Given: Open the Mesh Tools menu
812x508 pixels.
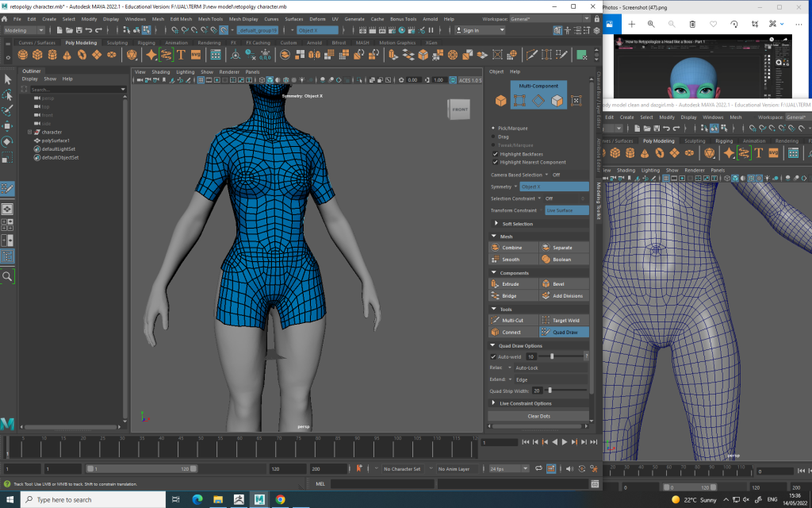Looking at the screenshot, I should click(x=210, y=17).
